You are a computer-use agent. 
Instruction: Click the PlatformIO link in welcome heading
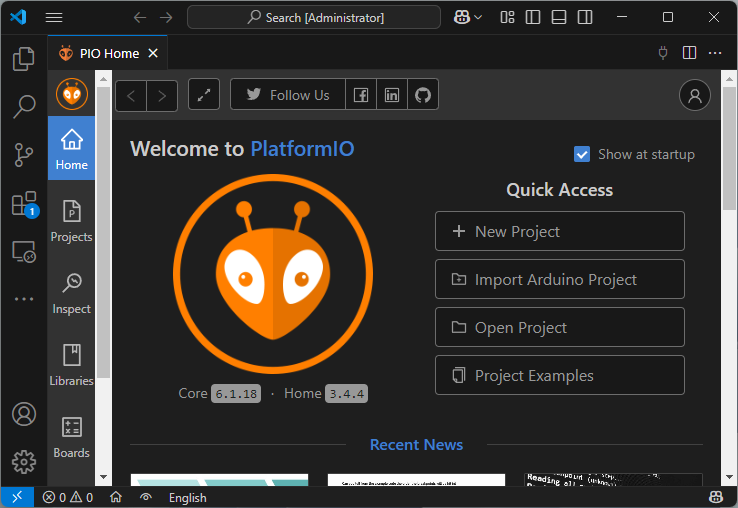pyautogui.click(x=302, y=149)
